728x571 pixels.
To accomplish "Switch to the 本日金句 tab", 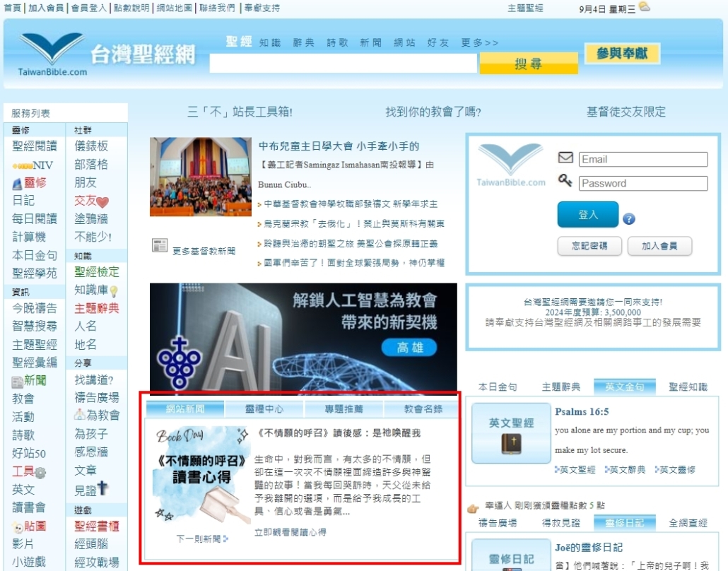I will pos(498,387).
